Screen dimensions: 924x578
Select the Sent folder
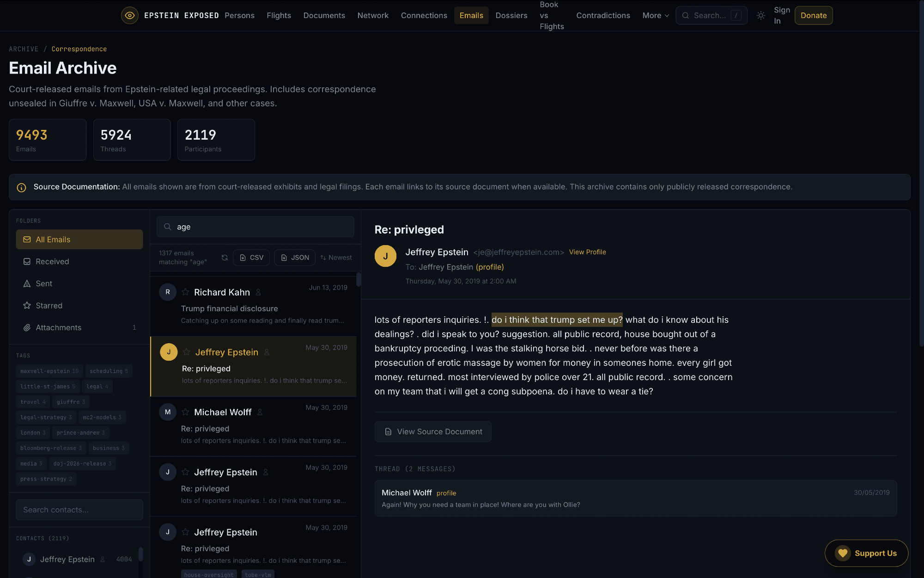click(44, 283)
